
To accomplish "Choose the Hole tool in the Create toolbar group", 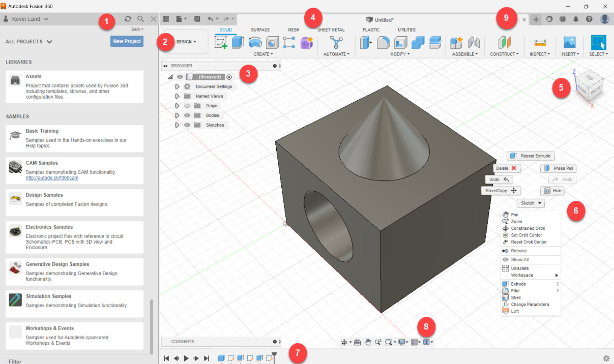I will pos(273,43).
